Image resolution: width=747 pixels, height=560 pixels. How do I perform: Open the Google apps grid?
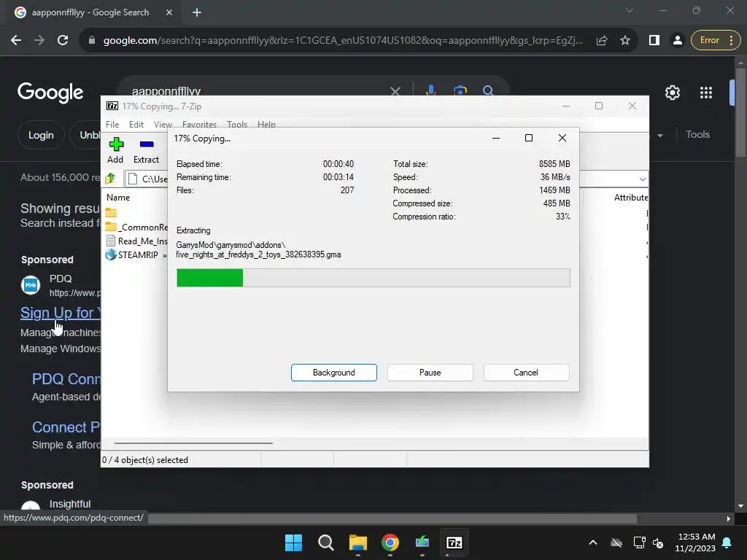706,93
